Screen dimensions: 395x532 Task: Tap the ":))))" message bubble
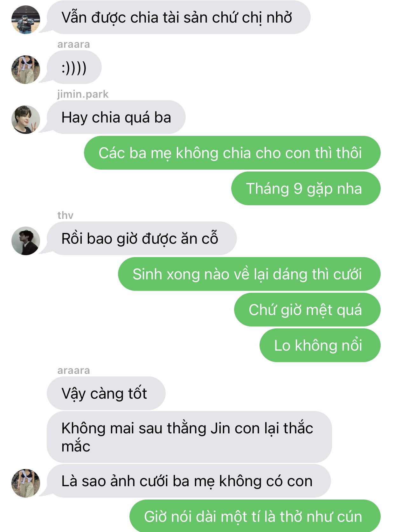coord(74,67)
